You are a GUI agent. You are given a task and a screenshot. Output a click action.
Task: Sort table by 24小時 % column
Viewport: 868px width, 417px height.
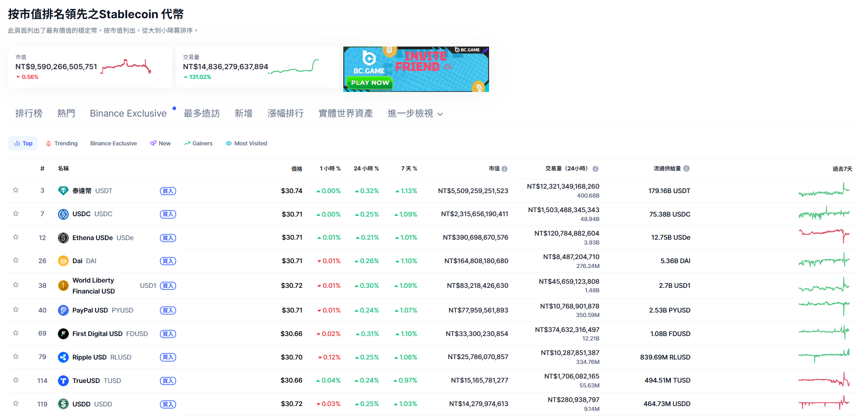point(366,168)
